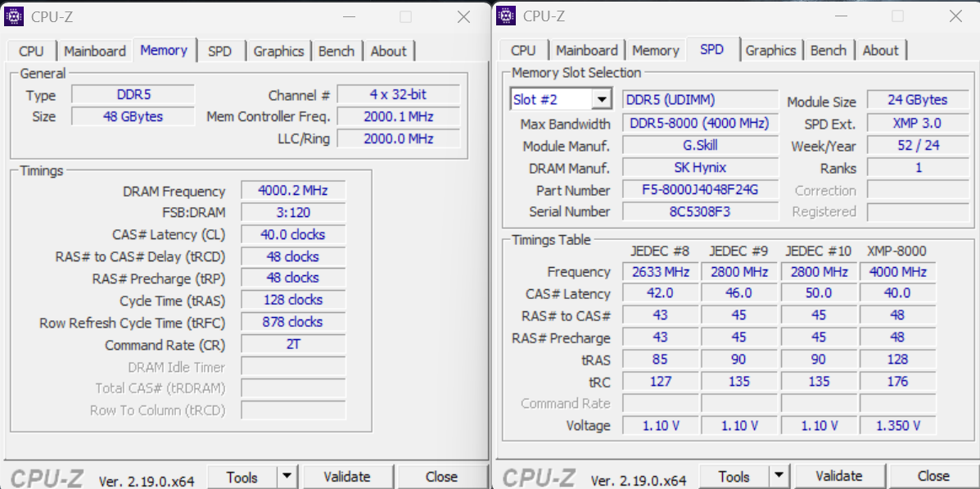Close the left CPU-Z window with X
Screen dimensions: 980x489
pos(463,17)
